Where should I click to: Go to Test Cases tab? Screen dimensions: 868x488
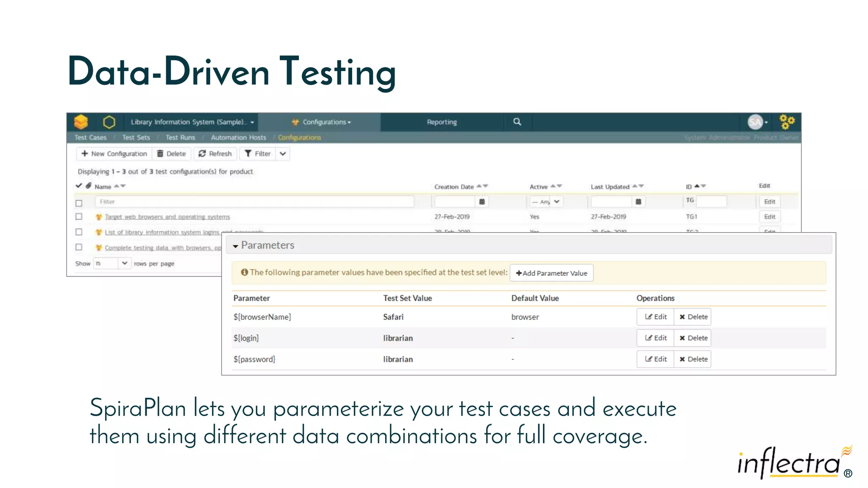click(90, 137)
